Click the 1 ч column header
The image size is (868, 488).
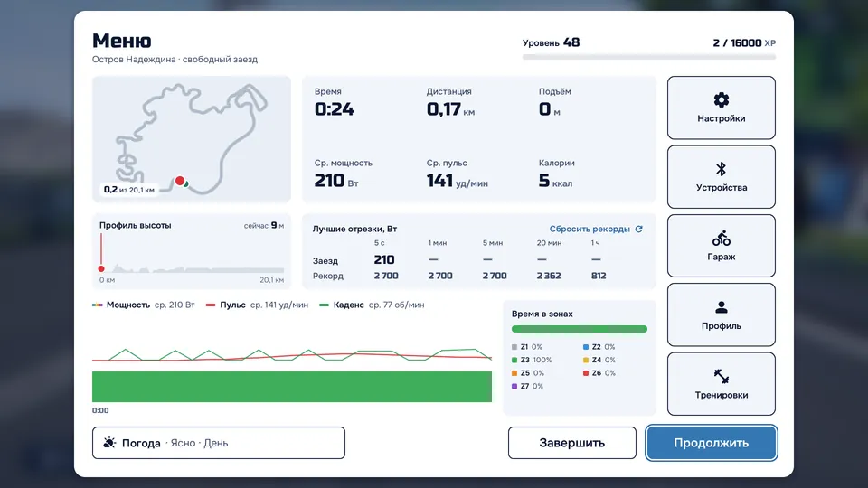point(595,243)
